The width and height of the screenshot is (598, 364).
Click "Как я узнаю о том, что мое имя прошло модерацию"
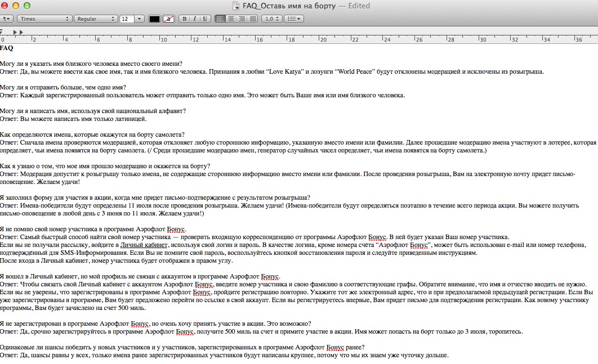pos(105,166)
